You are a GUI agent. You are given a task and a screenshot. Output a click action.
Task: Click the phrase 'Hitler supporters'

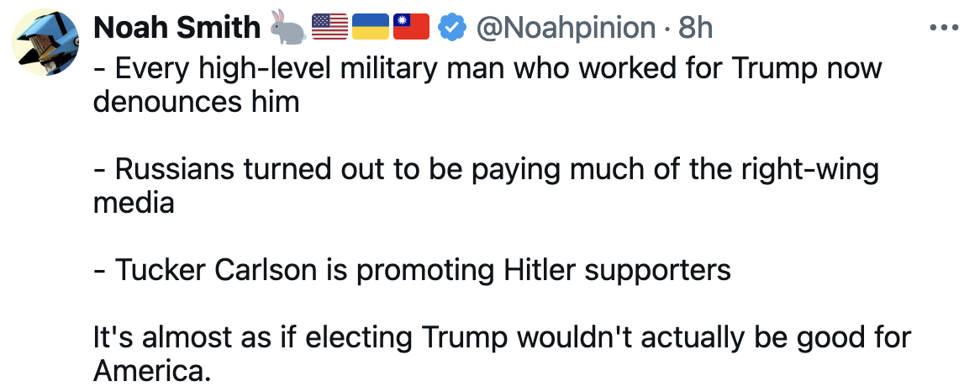[x=617, y=270]
